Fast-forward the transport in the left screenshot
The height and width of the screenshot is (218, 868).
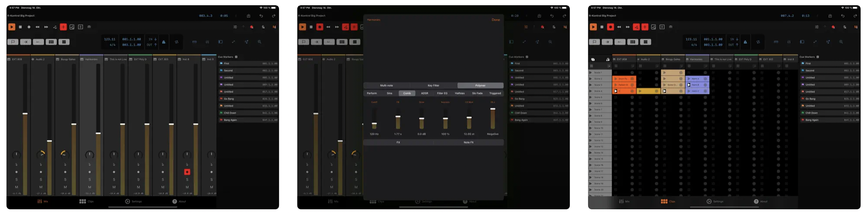(46, 27)
